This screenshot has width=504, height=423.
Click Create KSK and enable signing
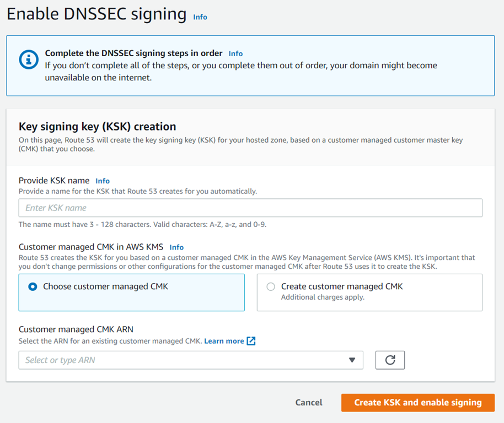coord(417,403)
